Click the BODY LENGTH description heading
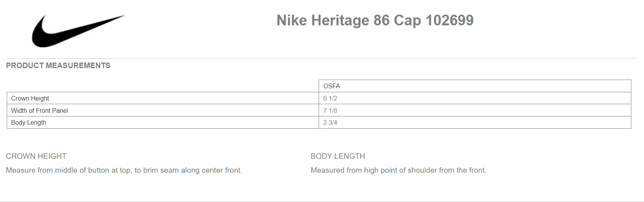644x202 pixels. pyautogui.click(x=338, y=156)
